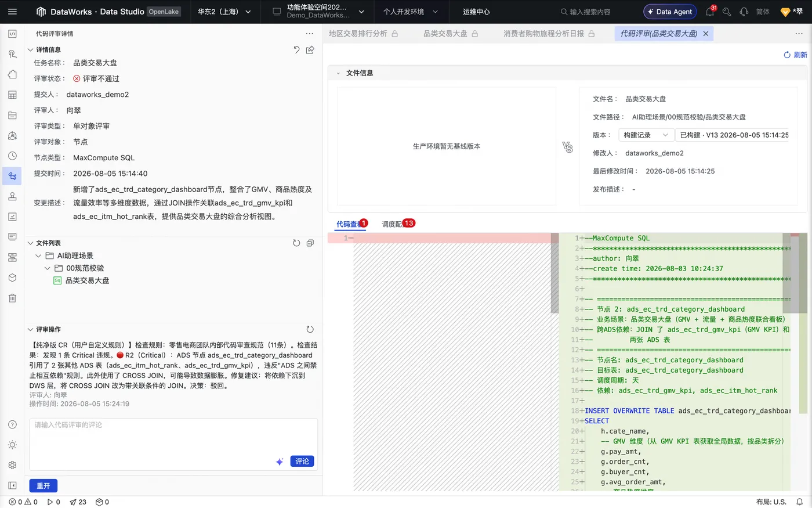Screen dimensions: 812x508
Task: Click the 输入搜索内容 search field
Action: coord(586,12)
